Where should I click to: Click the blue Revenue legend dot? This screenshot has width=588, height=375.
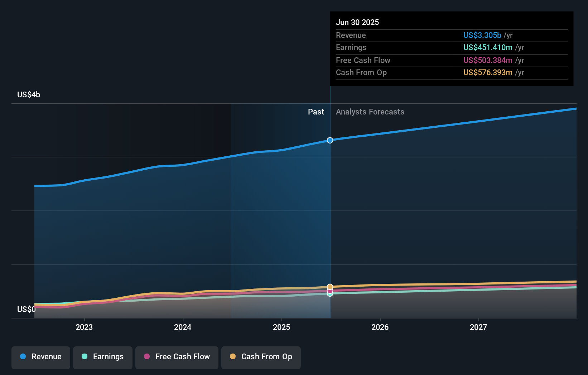coord(23,356)
